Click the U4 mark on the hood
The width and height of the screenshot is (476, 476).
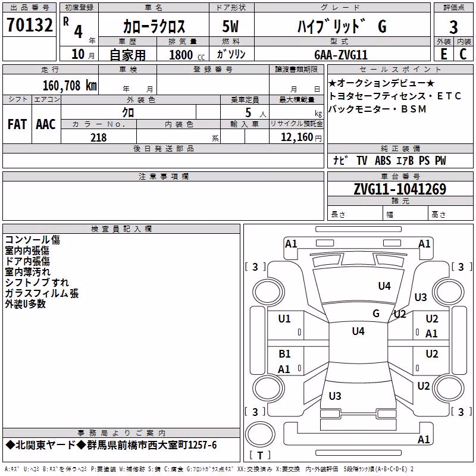tap(384, 286)
